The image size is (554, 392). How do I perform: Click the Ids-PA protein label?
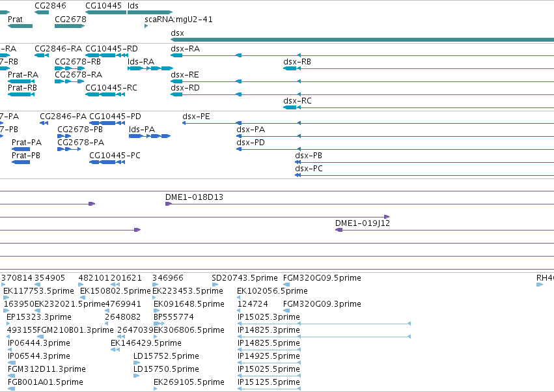point(142,130)
